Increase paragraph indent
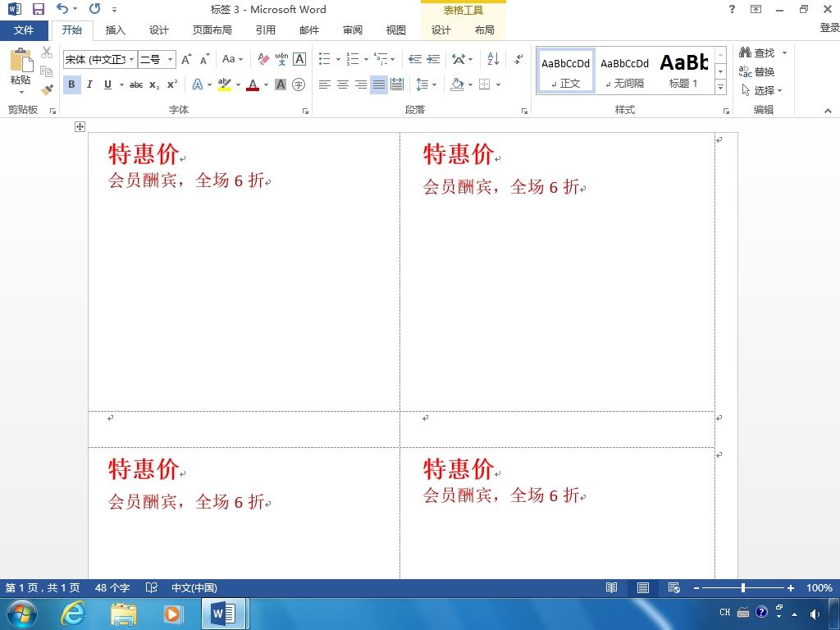 point(433,59)
